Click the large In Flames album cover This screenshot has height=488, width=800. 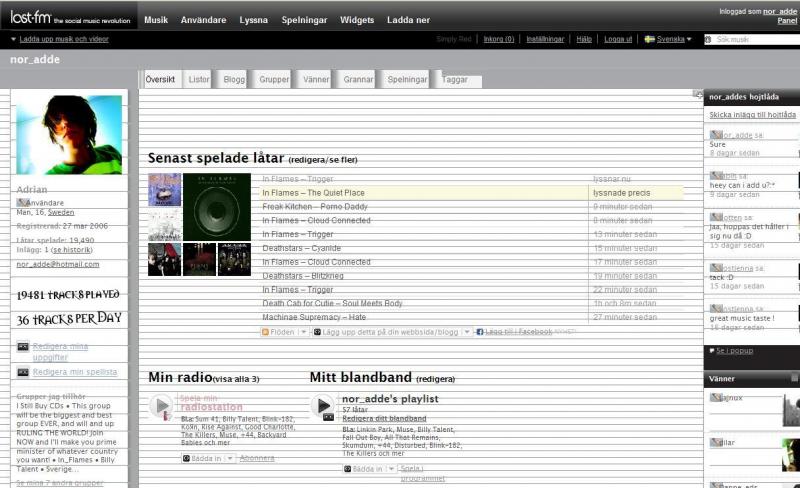pyautogui.click(x=218, y=206)
